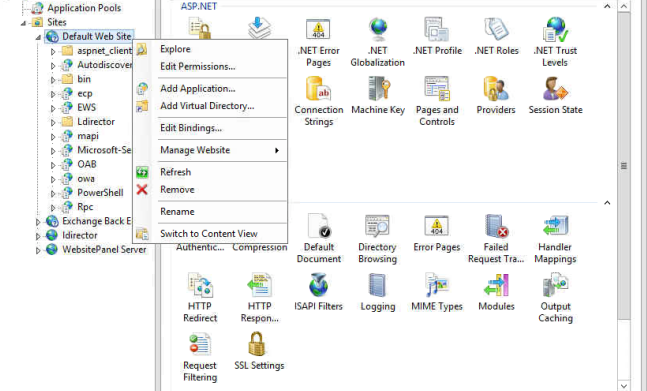Image resolution: width=647 pixels, height=391 pixels.
Task: Open Session State settings
Action: pyautogui.click(x=555, y=96)
